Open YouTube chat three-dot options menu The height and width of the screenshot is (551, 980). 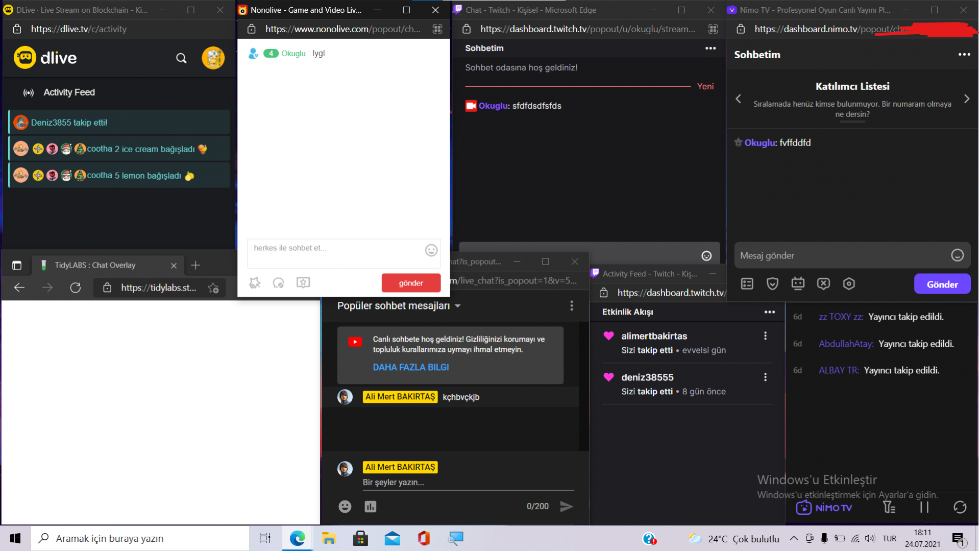pos(572,305)
